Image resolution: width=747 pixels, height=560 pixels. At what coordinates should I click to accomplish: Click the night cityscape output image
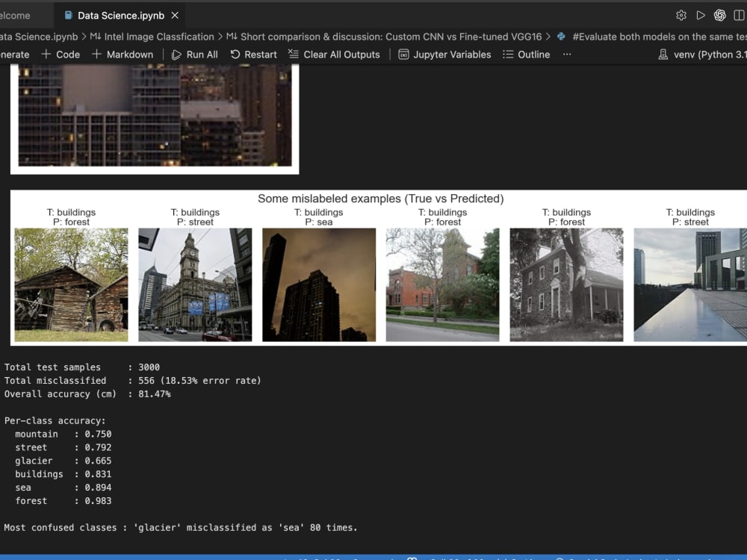(155, 115)
